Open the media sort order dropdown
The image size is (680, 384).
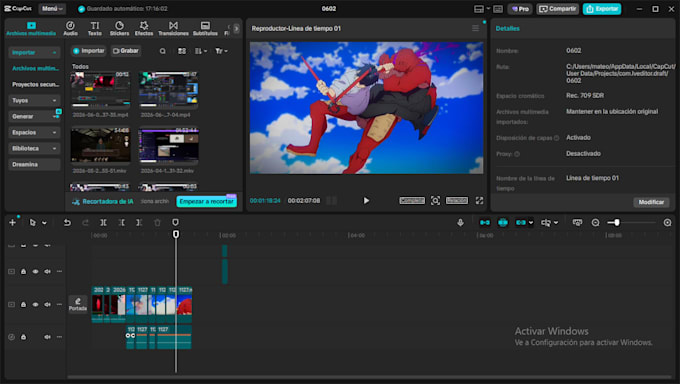(x=200, y=51)
